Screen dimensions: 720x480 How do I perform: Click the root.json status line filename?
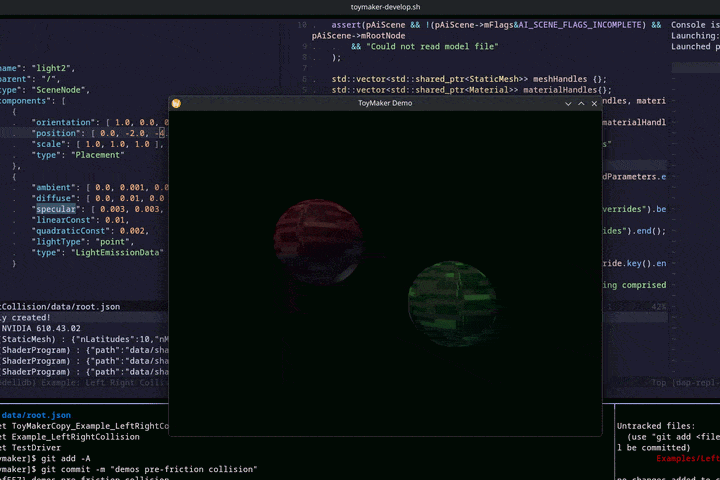coord(60,306)
